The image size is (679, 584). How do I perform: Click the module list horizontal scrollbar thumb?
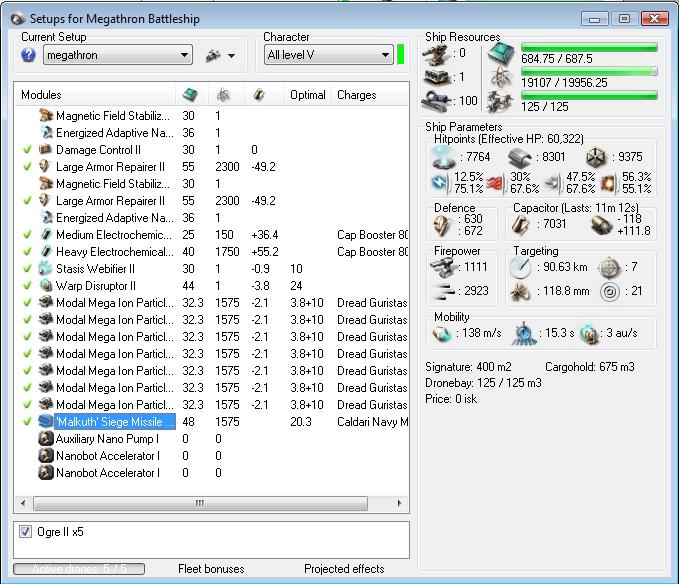200,503
